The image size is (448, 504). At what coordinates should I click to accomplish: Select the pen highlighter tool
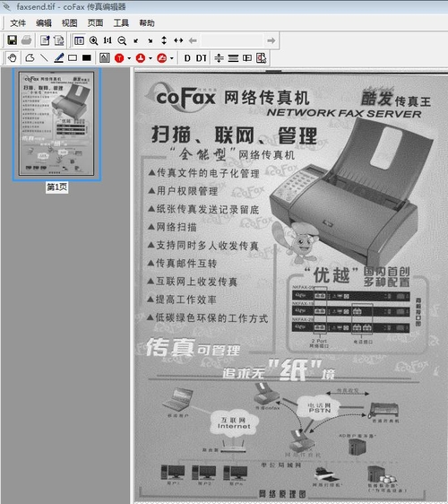(x=59, y=58)
